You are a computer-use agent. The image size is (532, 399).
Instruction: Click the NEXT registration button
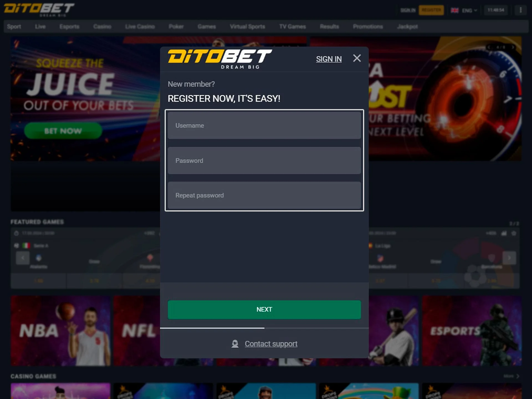[264, 309]
